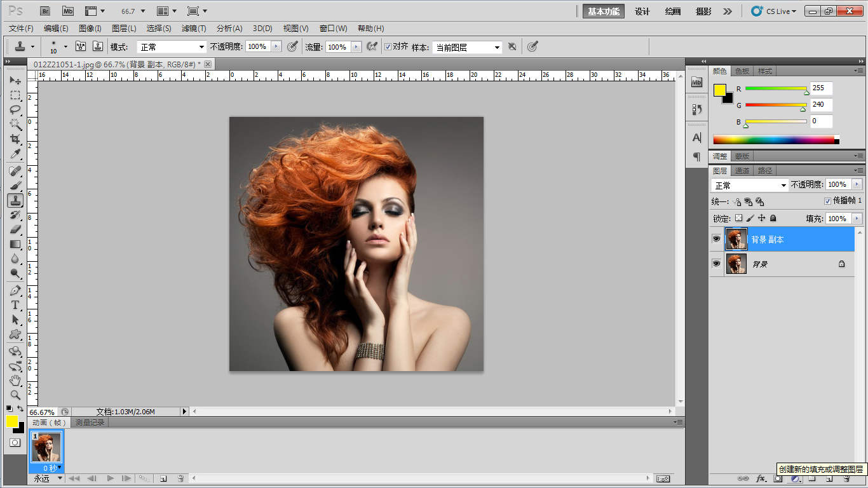Click the fx layer style icon

pos(760,478)
